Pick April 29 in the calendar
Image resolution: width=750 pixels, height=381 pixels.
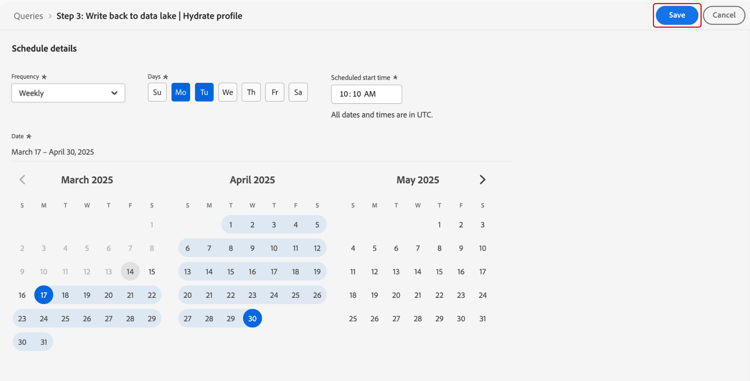231,319
